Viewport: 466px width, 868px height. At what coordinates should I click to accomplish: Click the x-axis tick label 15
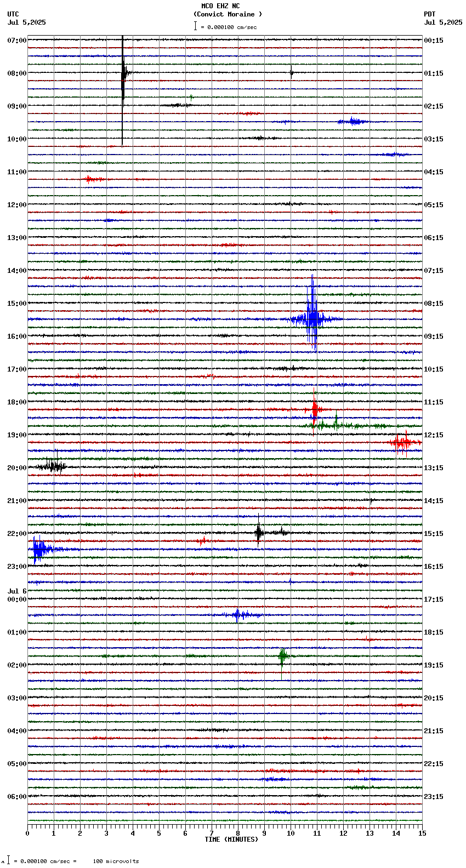[422, 833]
